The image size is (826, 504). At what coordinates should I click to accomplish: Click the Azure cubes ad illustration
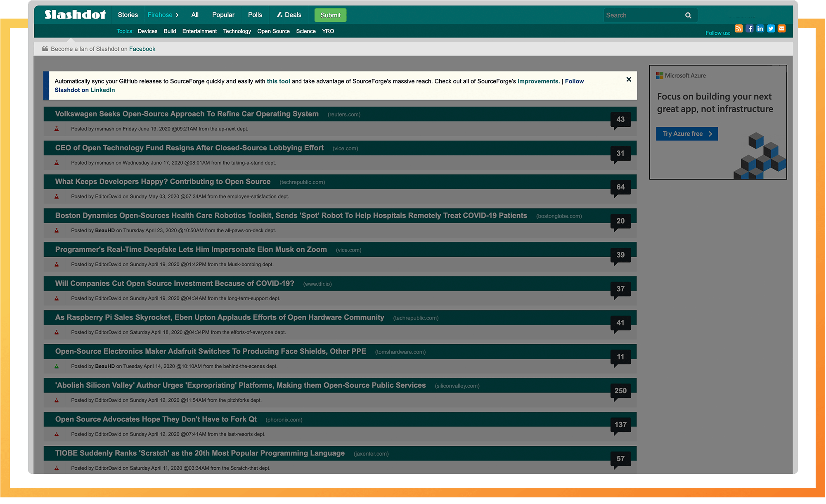(x=760, y=156)
